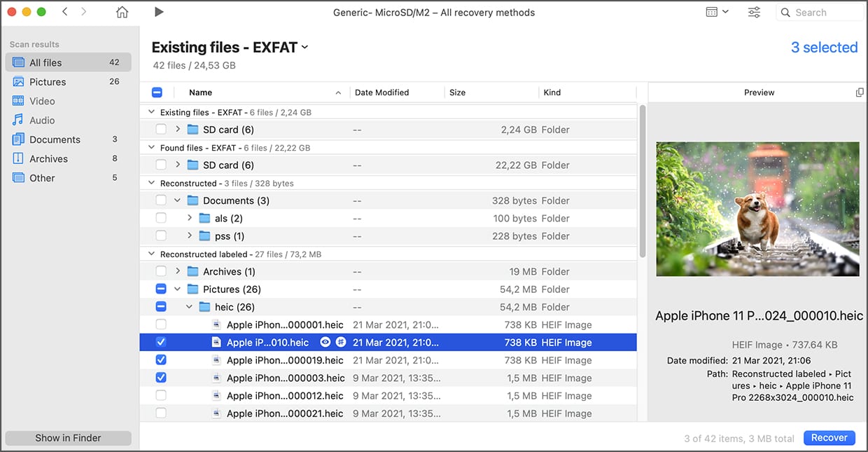The width and height of the screenshot is (868, 452).
Task: Collapse the Found files - EXFAT group
Action: click(152, 148)
